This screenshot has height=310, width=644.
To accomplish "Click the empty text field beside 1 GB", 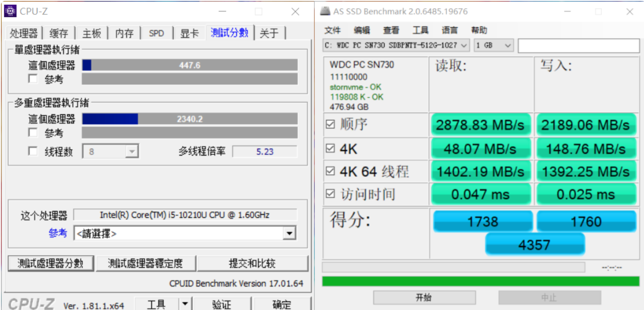I will pyautogui.click(x=579, y=46).
